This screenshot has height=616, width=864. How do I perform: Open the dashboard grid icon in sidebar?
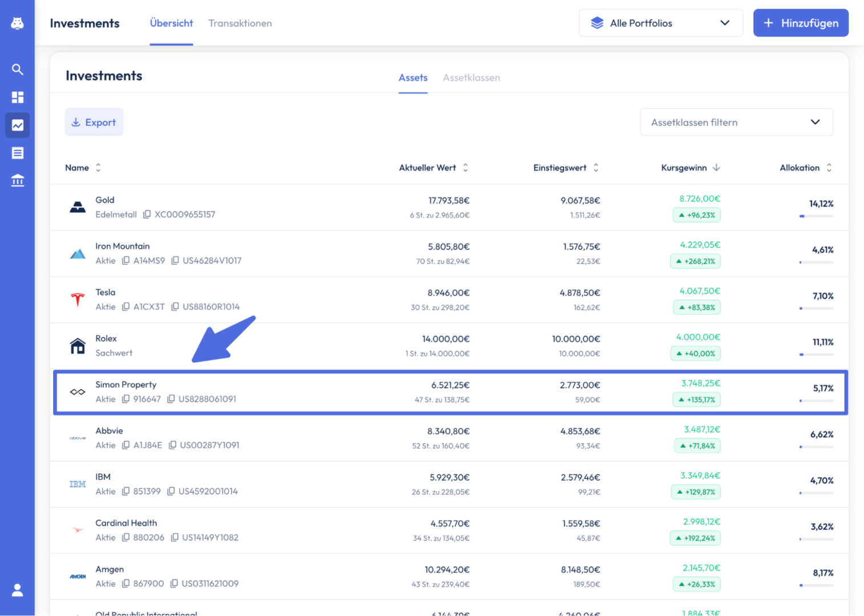pyautogui.click(x=17, y=97)
